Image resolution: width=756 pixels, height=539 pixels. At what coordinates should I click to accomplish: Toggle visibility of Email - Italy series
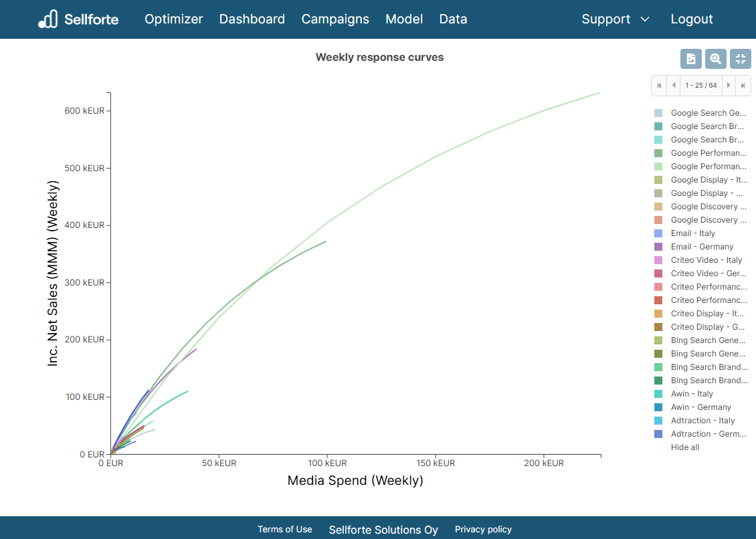(x=692, y=233)
